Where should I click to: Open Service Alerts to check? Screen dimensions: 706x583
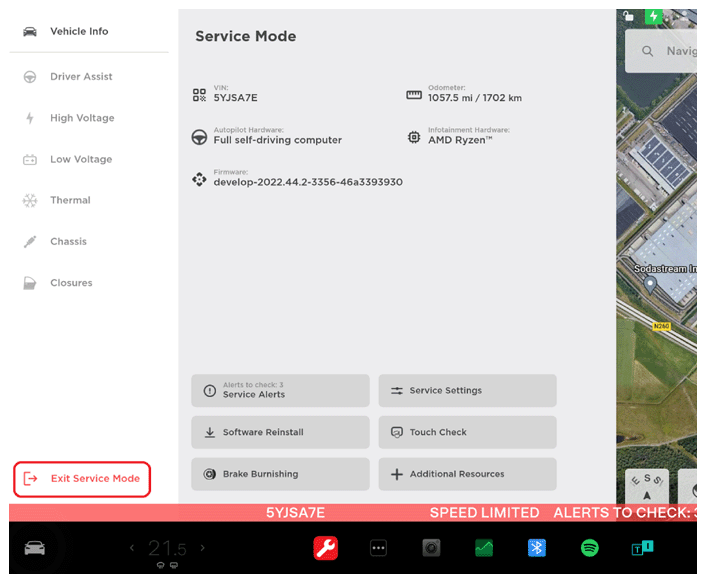[280, 391]
